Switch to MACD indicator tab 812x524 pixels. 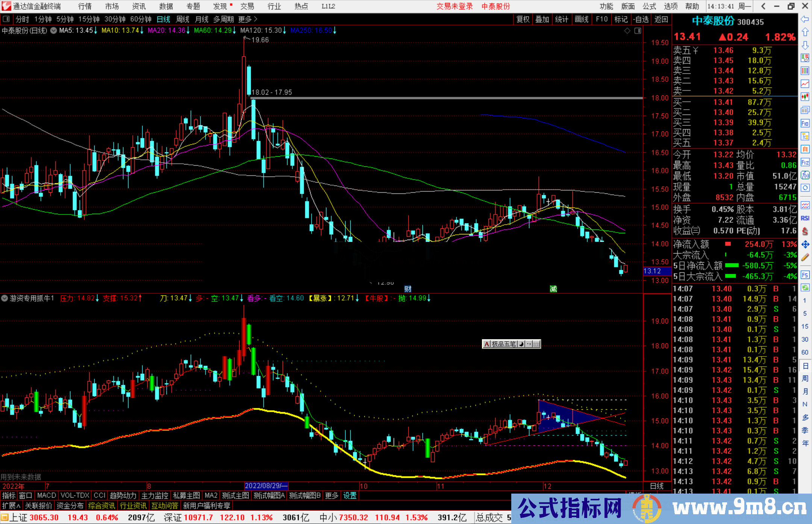click(47, 495)
